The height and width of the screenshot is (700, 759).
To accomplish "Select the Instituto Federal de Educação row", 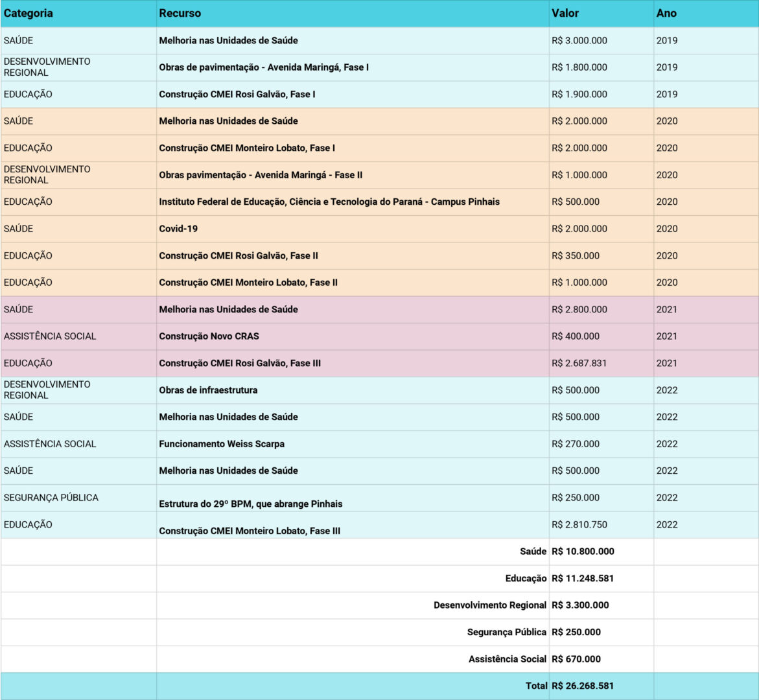I will click(329, 202).
